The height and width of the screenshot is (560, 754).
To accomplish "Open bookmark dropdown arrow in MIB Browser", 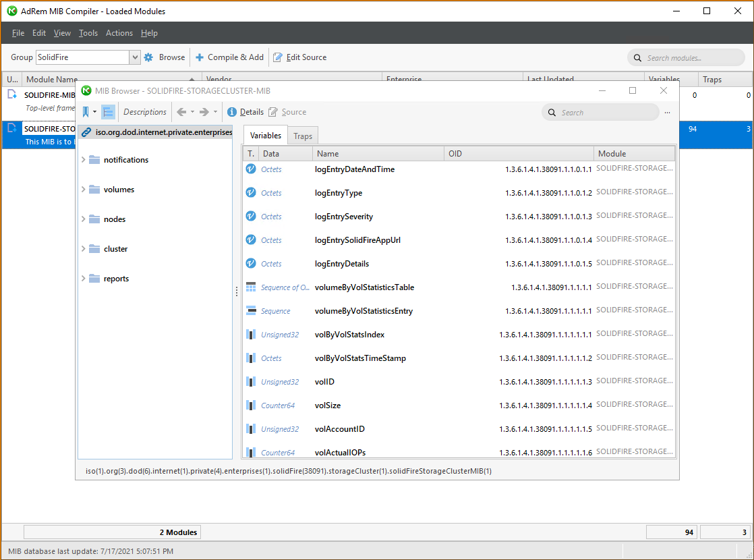I will 94,112.
